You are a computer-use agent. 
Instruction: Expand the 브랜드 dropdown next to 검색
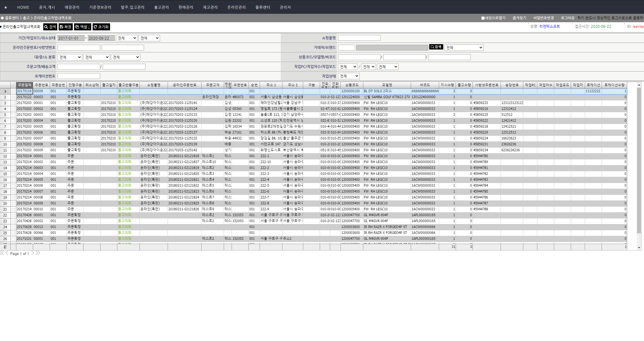464,48
